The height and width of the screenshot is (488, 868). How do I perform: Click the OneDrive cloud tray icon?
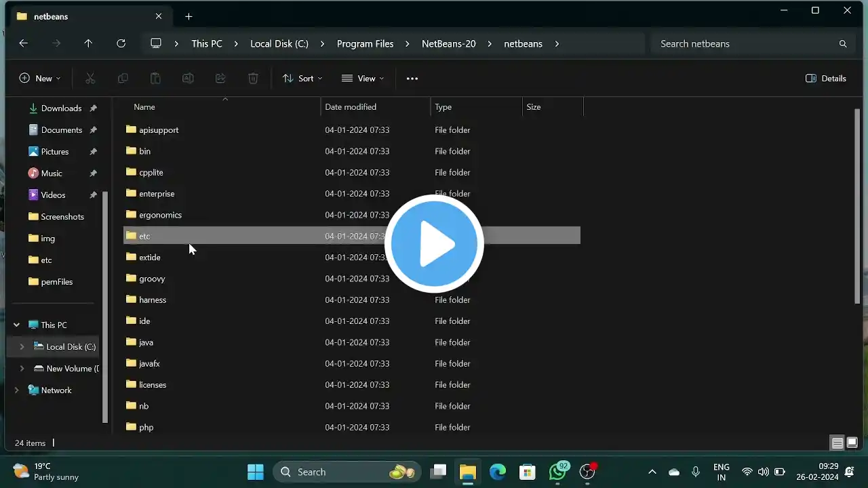click(674, 472)
